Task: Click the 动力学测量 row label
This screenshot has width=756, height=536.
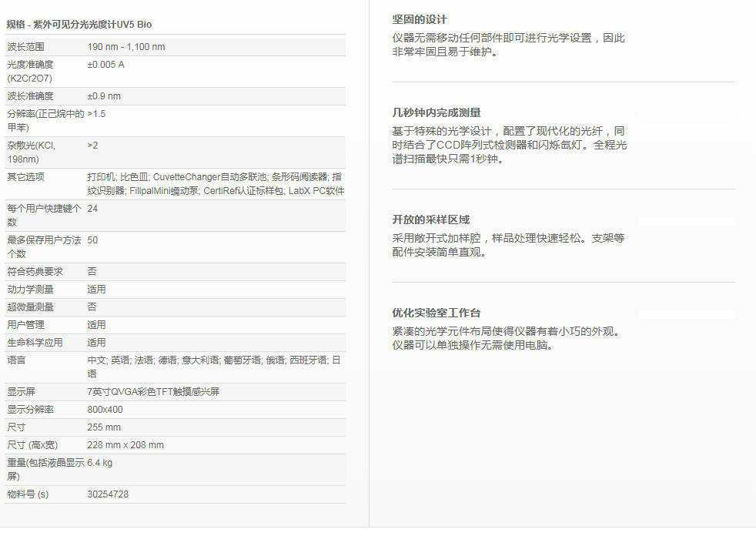Action: tap(31, 290)
